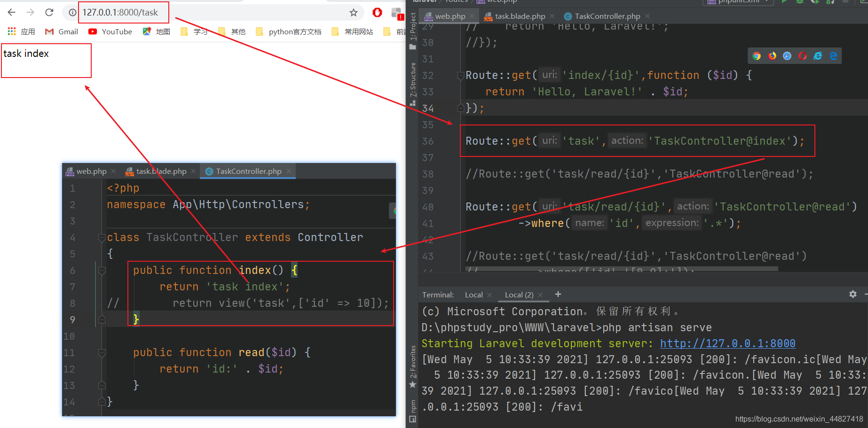The height and width of the screenshot is (428, 868).
Task: Preview file in Safari from editor popup
Action: (x=787, y=56)
